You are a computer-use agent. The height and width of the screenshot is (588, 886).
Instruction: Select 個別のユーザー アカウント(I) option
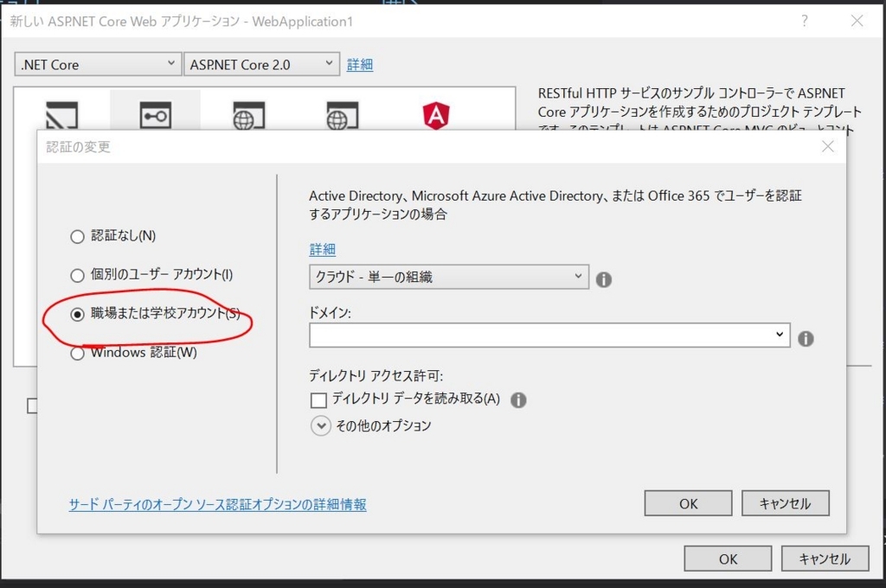click(x=77, y=275)
